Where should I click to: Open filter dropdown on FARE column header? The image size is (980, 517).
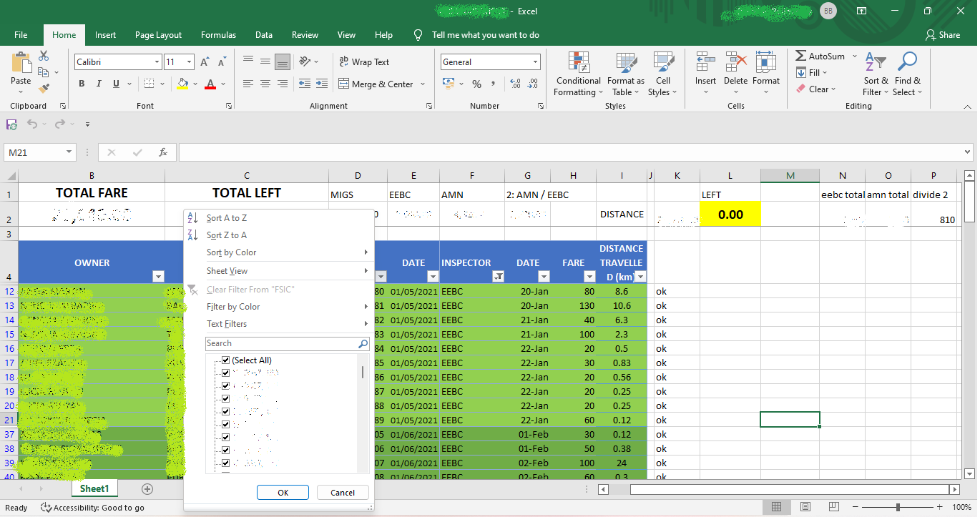(589, 277)
